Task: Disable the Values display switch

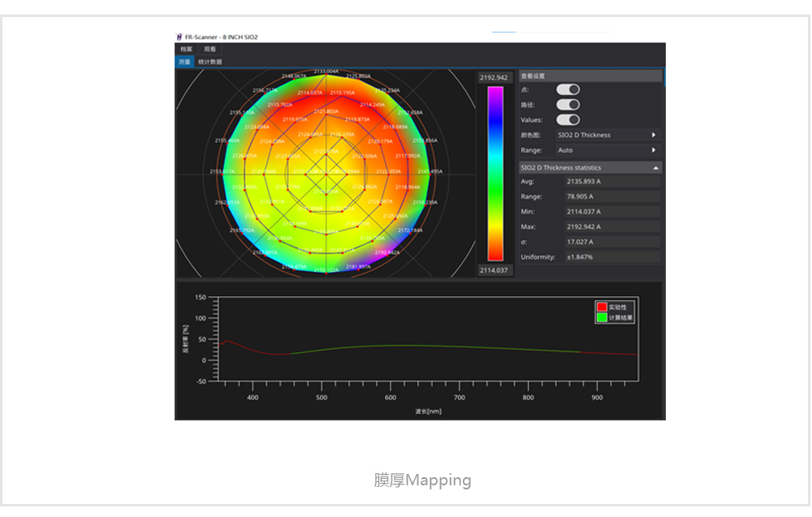Action: [x=568, y=120]
